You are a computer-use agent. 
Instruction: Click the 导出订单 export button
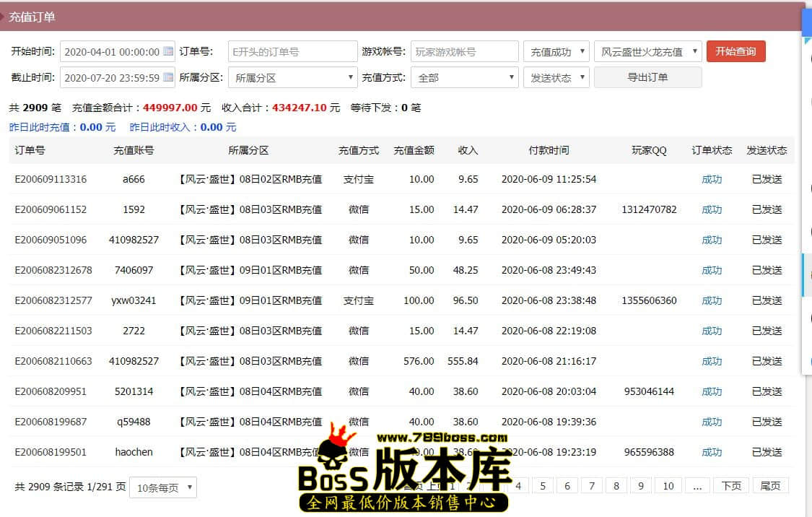click(647, 77)
